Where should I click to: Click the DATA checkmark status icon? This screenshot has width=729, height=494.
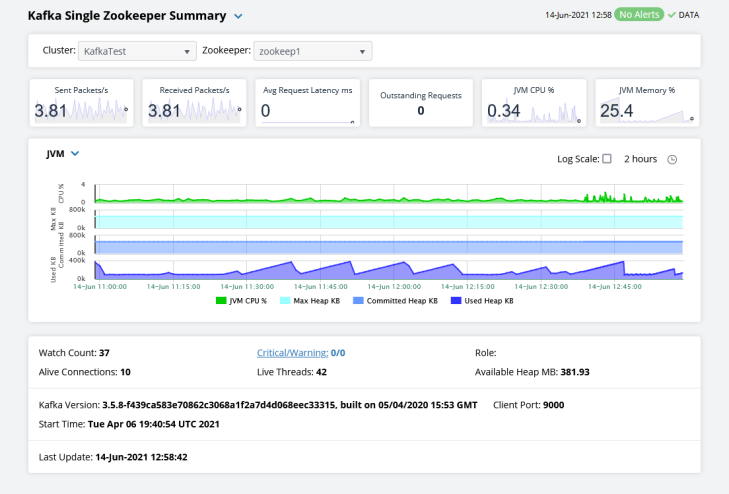pyautogui.click(x=671, y=15)
